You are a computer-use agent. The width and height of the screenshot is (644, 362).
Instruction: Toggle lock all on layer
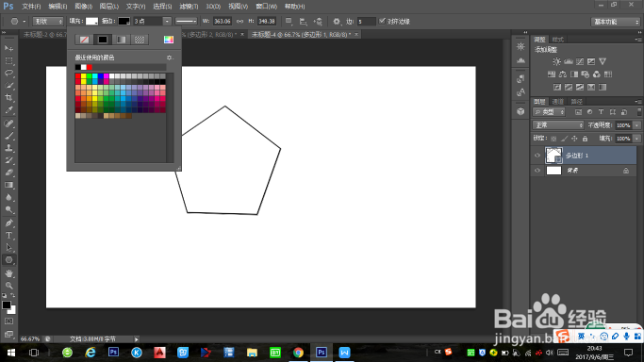tap(585, 139)
